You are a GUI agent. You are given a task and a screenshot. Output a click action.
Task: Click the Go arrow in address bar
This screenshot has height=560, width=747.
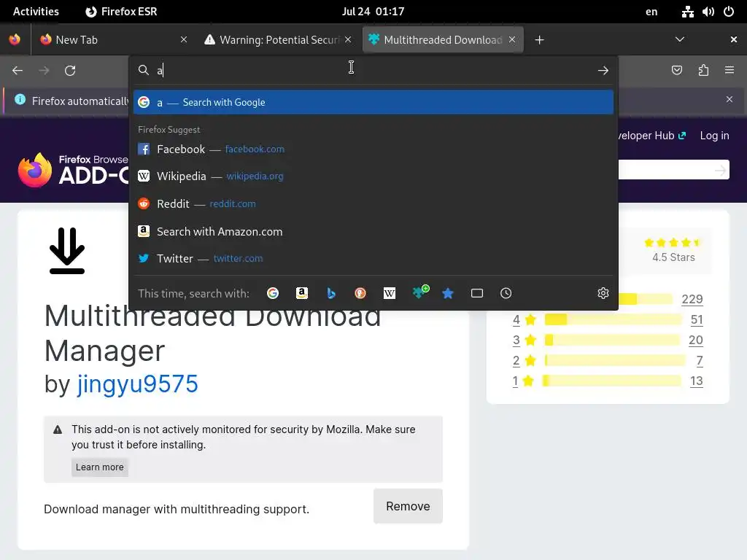[x=603, y=71]
